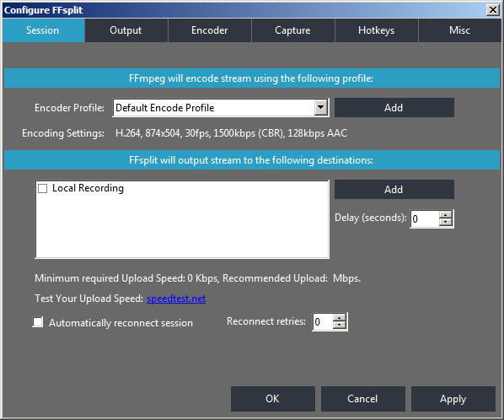Increase the Delay seconds value
The height and width of the screenshot is (420, 504).
tap(446, 215)
